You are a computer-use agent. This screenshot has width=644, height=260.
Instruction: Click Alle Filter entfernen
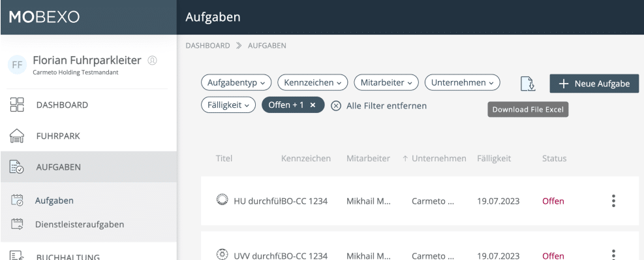click(386, 106)
